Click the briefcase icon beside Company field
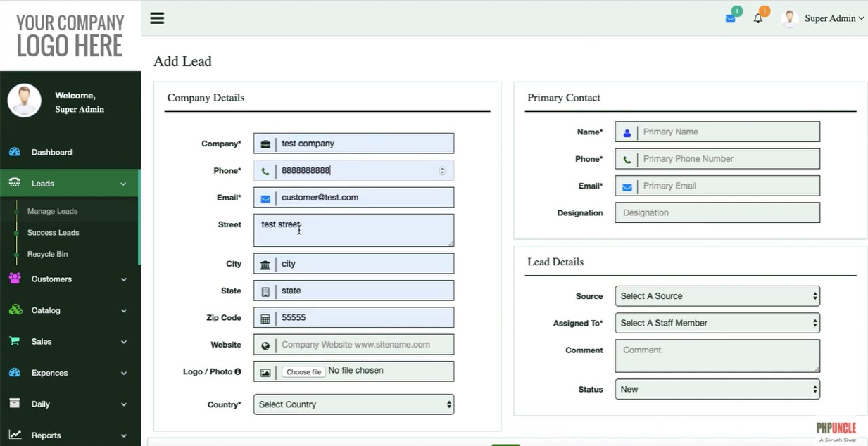 265,144
